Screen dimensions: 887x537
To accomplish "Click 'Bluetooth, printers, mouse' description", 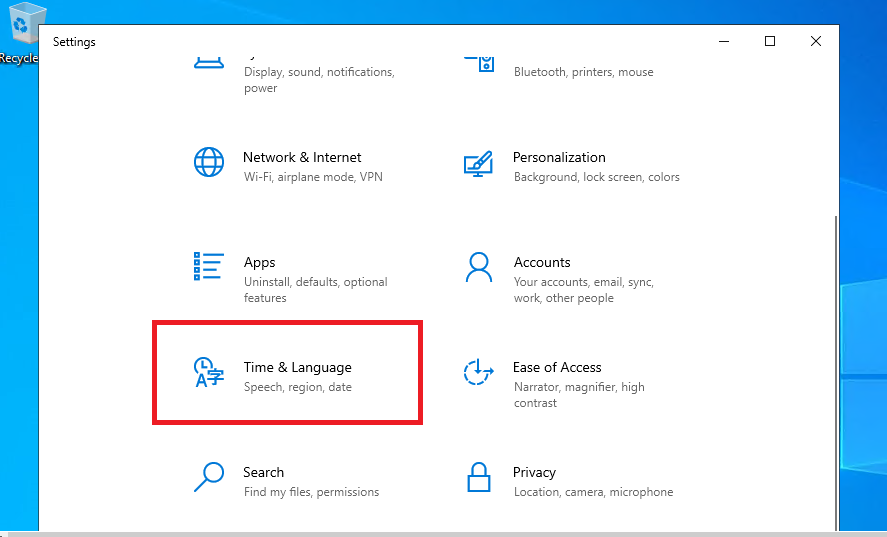I will (x=584, y=72).
